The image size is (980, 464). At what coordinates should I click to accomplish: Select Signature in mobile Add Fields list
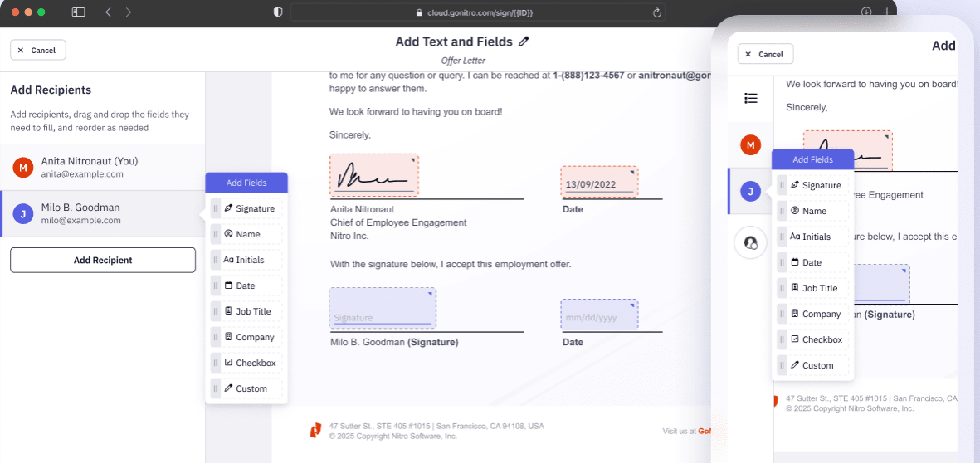coord(813,185)
